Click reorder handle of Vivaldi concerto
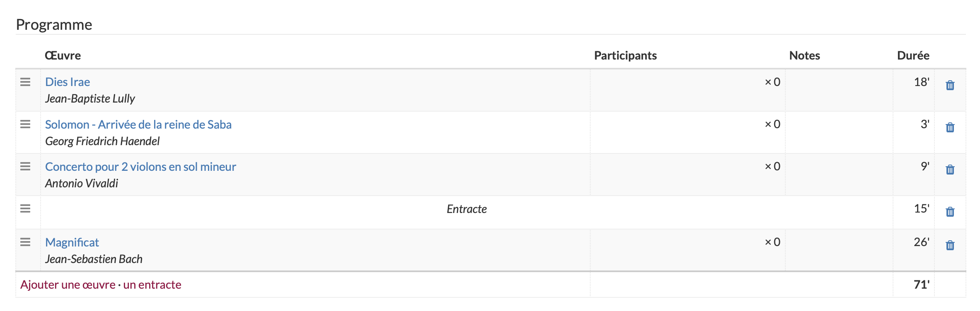 (x=25, y=166)
